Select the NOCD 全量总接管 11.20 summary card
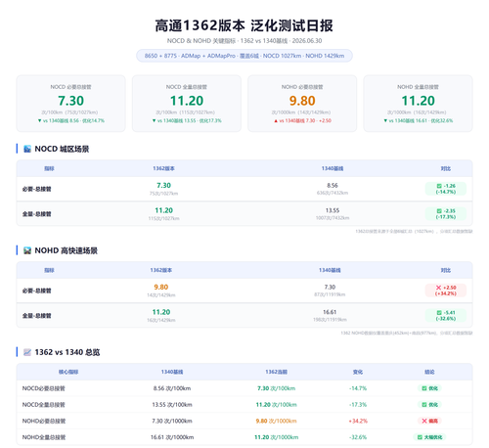489x448 pixels. [187, 104]
